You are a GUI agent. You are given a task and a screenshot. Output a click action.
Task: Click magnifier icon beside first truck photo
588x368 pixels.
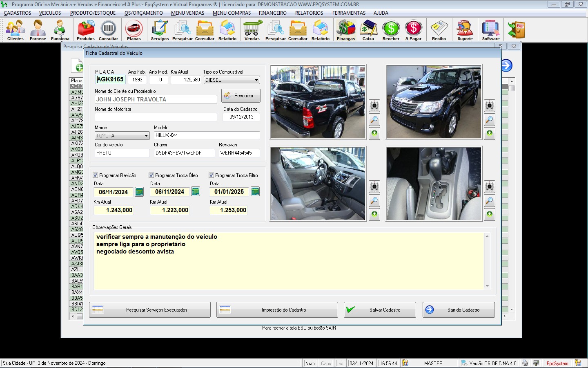(x=374, y=120)
